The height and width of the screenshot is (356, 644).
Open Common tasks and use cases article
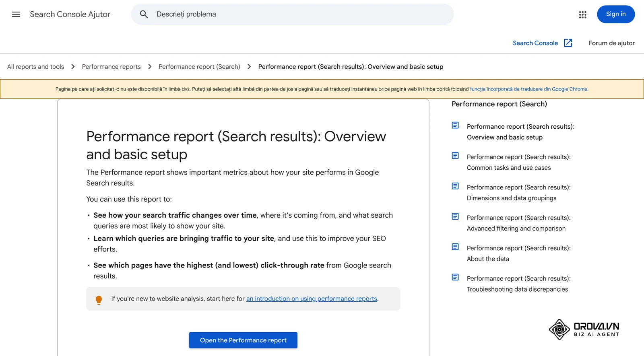(519, 163)
